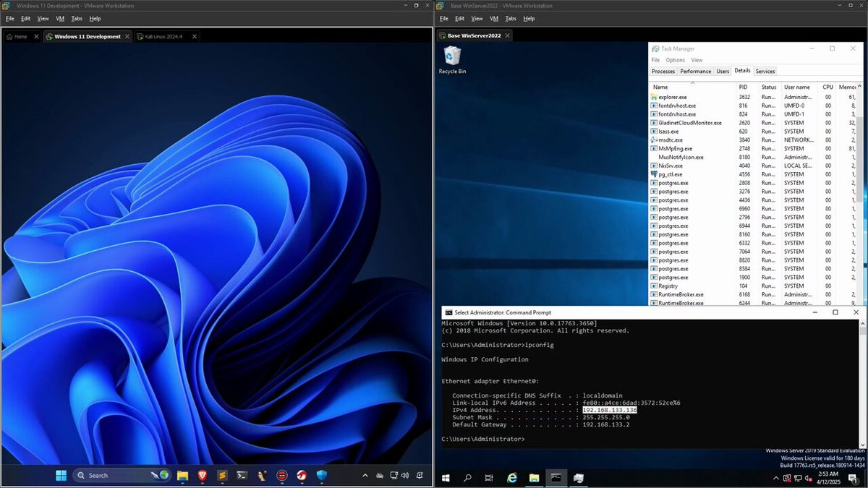Open the left VMware window's VM menu
The width and height of the screenshot is (868, 488).
(60, 18)
